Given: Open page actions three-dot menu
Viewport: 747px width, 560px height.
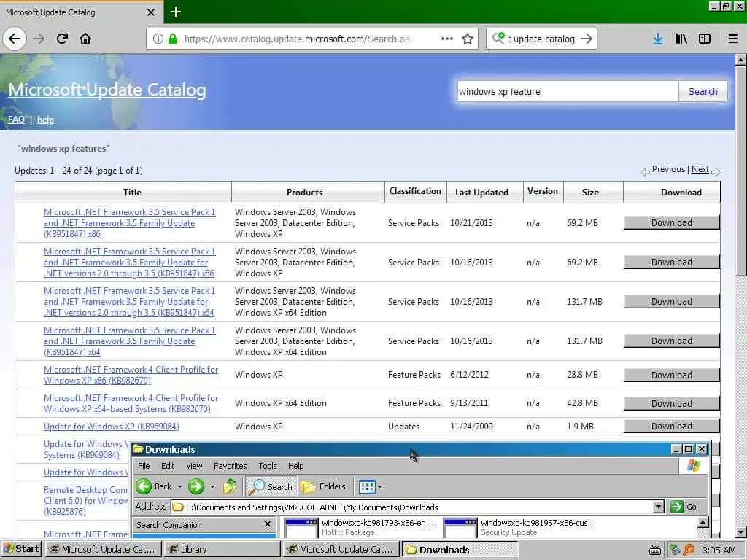Looking at the screenshot, I should [x=447, y=39].
